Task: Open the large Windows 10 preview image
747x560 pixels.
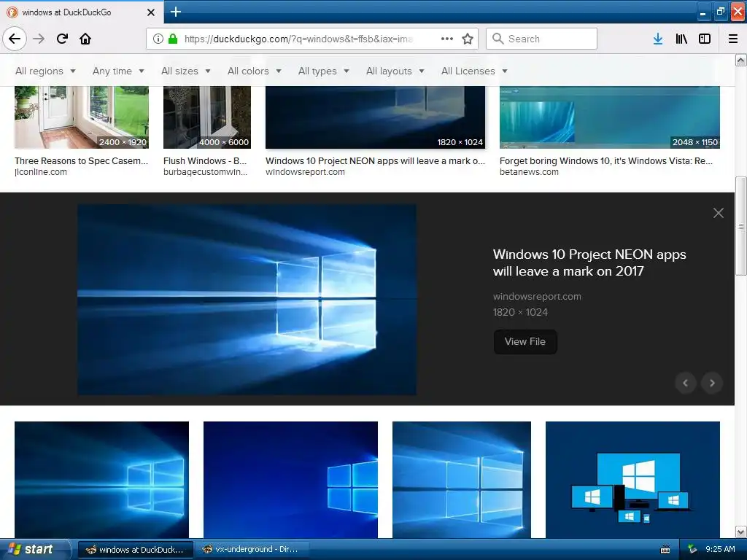Action: coord(247,300)
